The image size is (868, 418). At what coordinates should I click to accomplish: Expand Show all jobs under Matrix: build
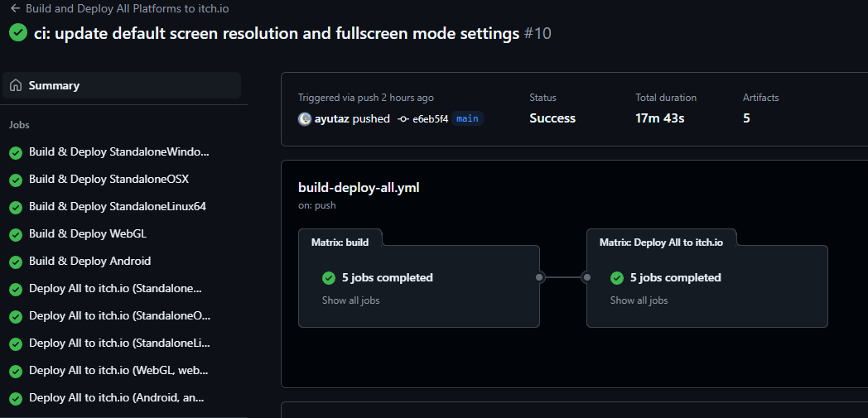point(351,300)
